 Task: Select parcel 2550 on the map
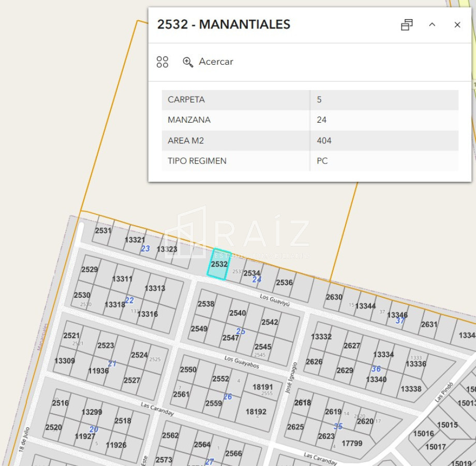pyautogui.click(x=188, y=370)
